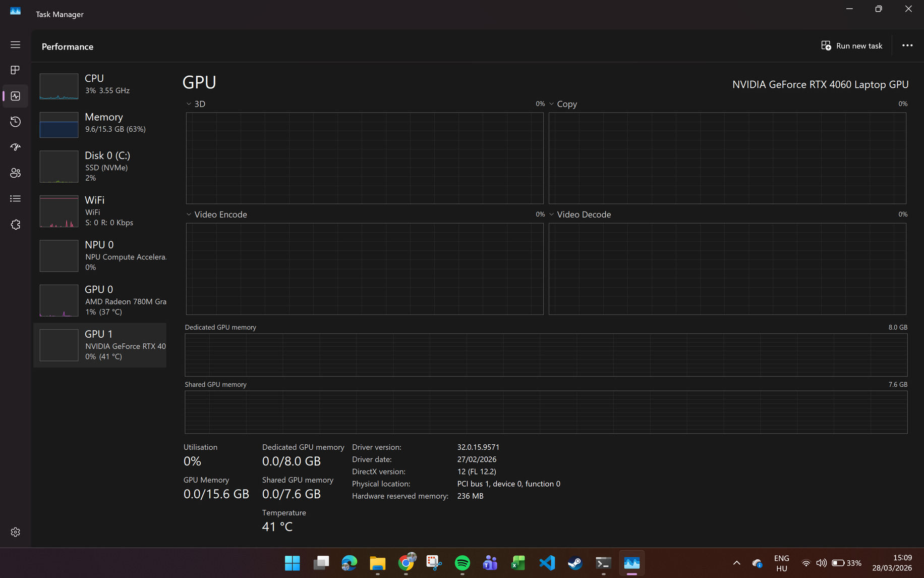Open Task Manager settings gear

(x=16, y=532)
